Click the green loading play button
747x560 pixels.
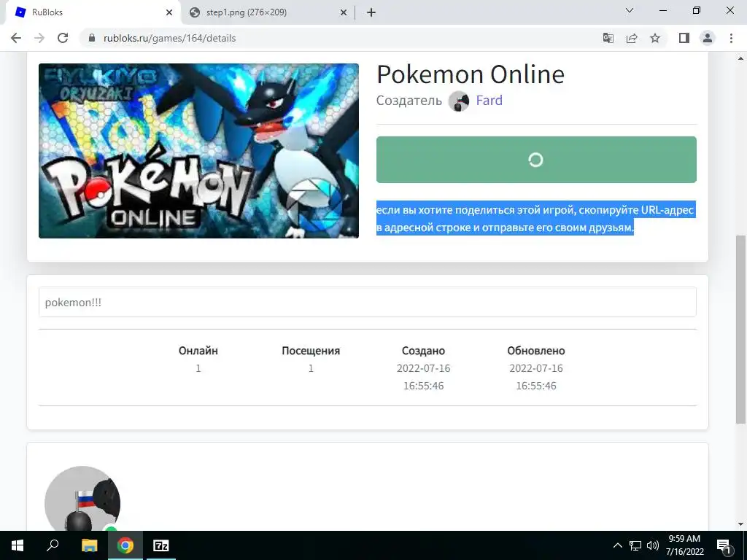pyautogui.click(x=536, y=160)
